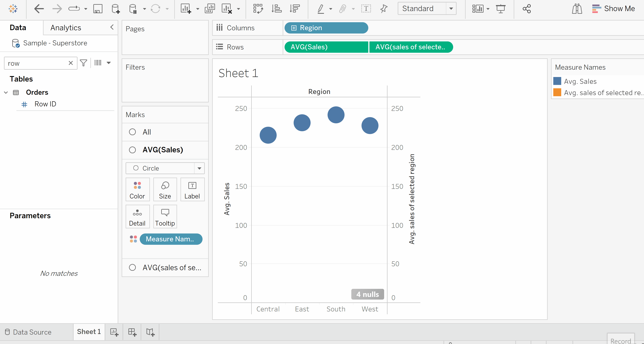The height and width of the screenshot is (344, 644).
Task: Select the AVG(Sales) marks card
Action: (x=163, y=150)
